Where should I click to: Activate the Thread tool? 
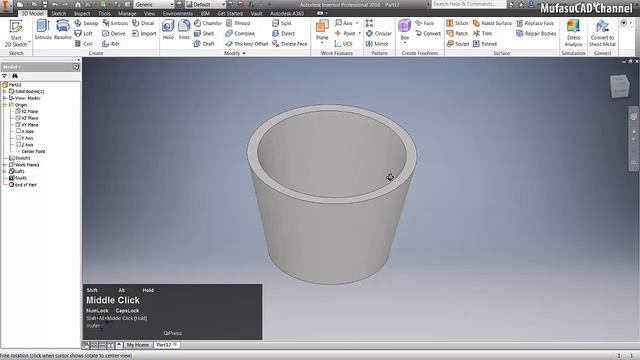tap(238, 23)
